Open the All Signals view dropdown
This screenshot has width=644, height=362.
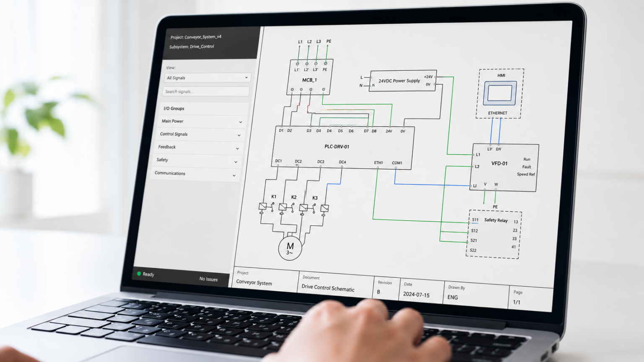208,78
